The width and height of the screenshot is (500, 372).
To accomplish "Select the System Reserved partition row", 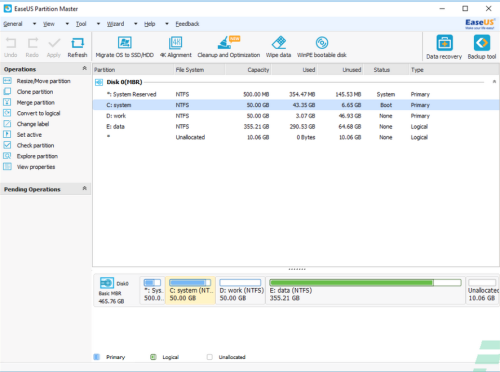I will click(296, 94).
